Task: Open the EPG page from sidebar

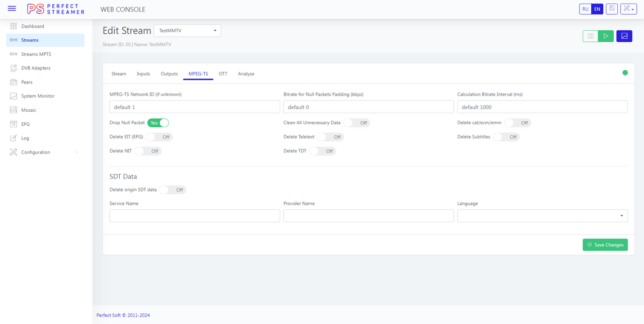Action: pos(26,124)
